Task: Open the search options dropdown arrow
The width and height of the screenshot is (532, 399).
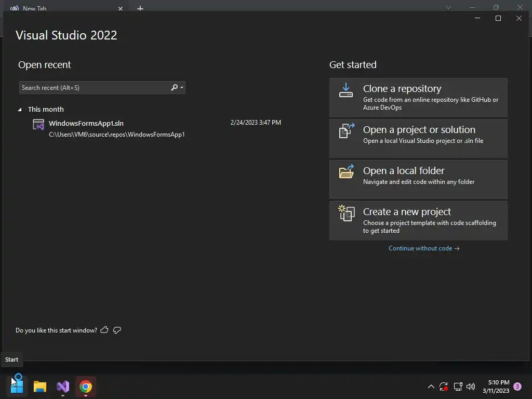Action: pos(182,87)
